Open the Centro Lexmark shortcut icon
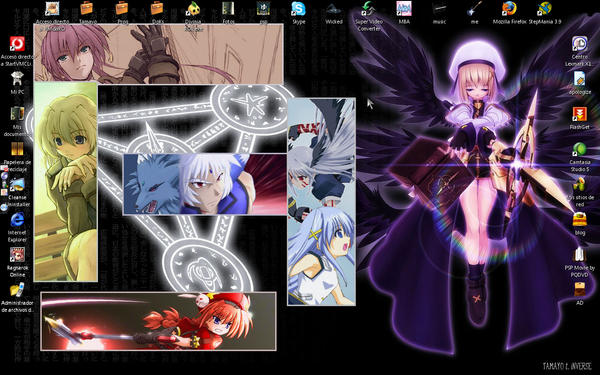The width and height of the screenshot is (600, 375). (580, 44)
